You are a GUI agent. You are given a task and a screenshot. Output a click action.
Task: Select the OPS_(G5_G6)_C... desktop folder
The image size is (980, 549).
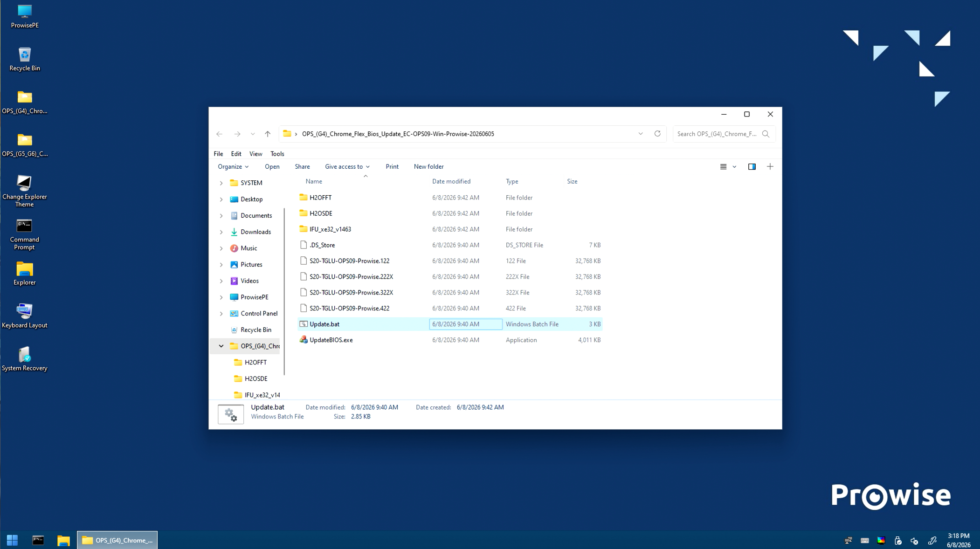[x=24, y=145]
